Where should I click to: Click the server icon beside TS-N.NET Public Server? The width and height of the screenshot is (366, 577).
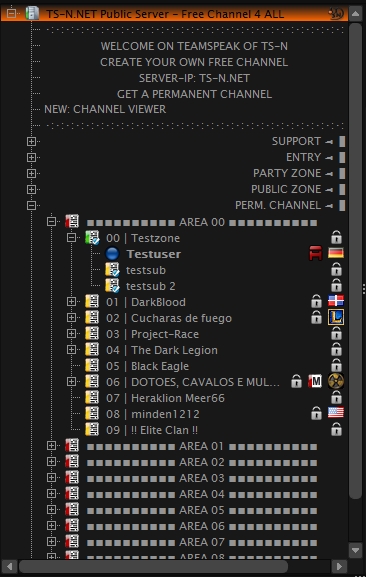[32, 14]
